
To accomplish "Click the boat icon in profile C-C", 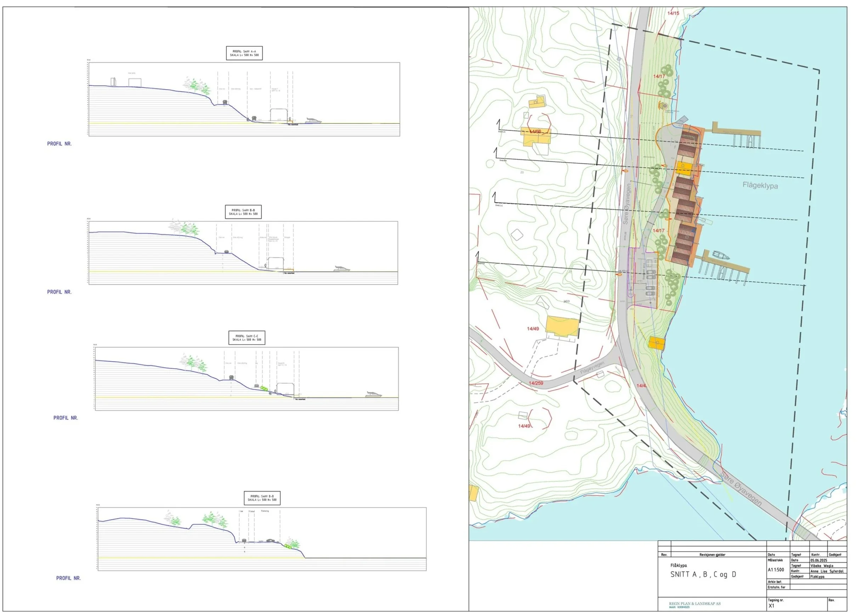I will point(373,395).
